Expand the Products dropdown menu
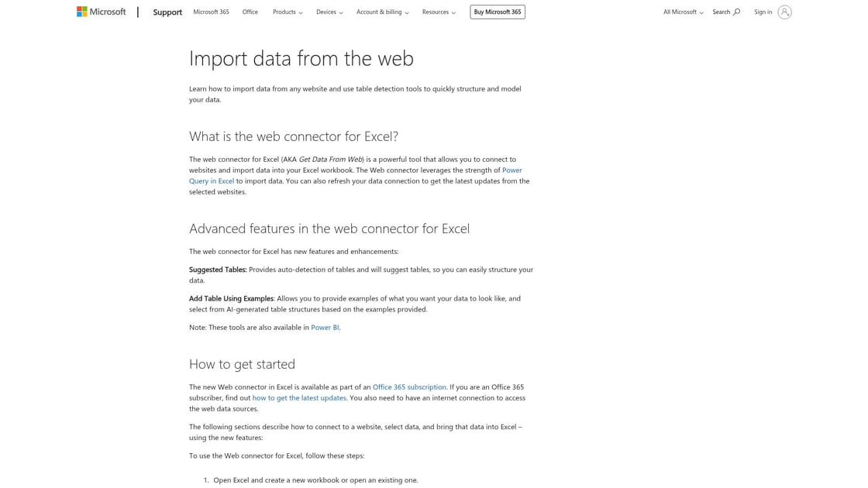 [x=288, y=12]
